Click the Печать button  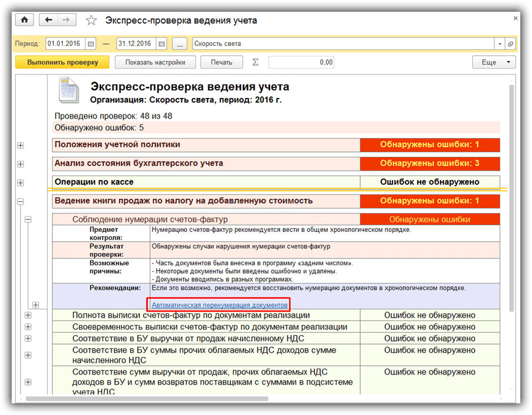[x=222, y=62]
